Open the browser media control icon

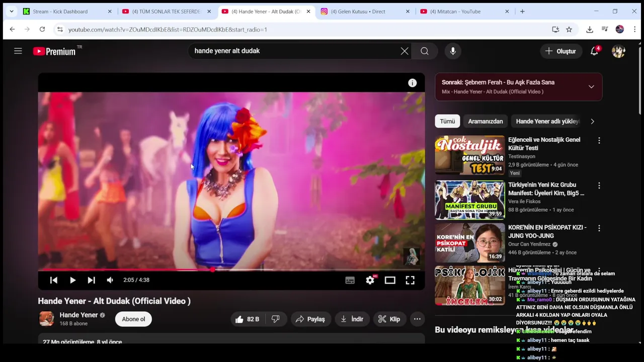pos(605,30)
